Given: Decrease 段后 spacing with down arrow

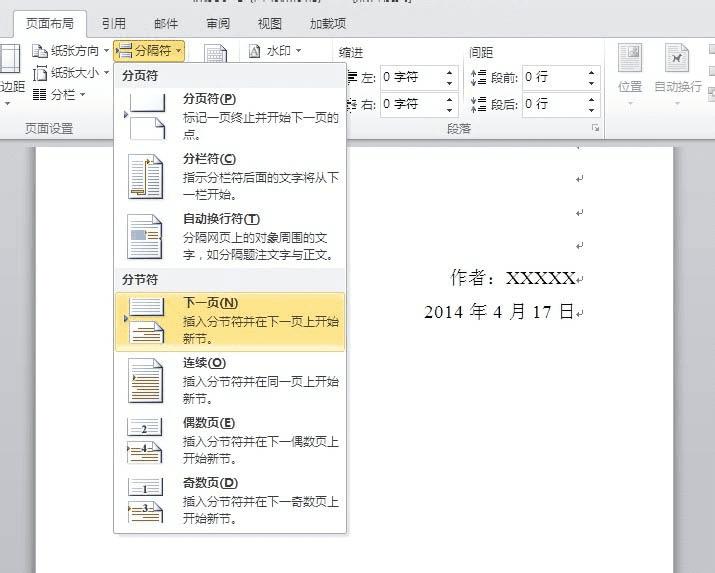Looking at the screenshot, I should coord(592,110).
